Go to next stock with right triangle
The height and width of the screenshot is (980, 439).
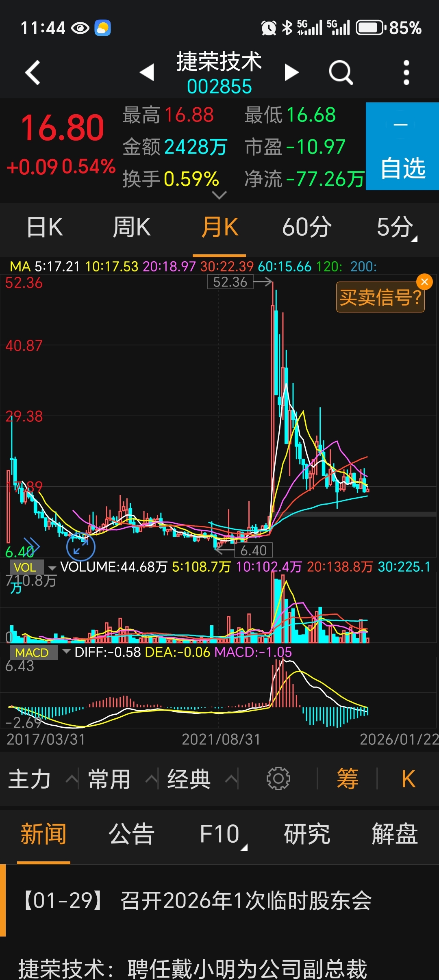click(291, 72)
